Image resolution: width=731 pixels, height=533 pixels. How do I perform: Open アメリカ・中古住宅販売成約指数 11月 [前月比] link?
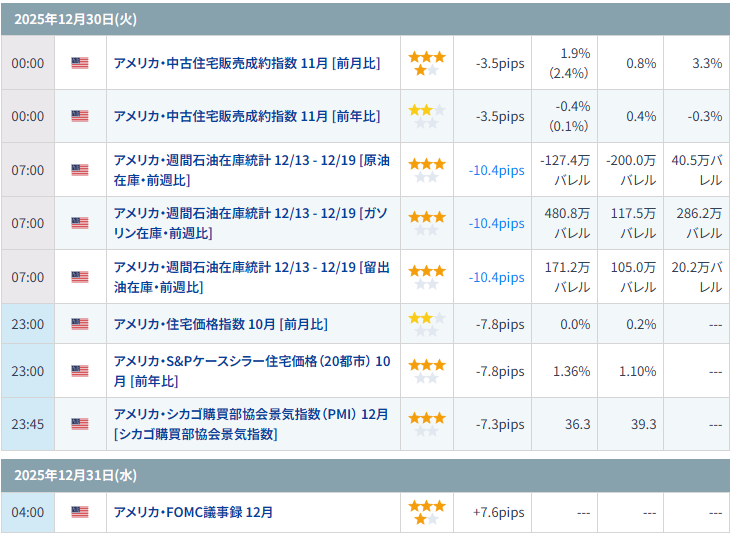tap(247, 63)
